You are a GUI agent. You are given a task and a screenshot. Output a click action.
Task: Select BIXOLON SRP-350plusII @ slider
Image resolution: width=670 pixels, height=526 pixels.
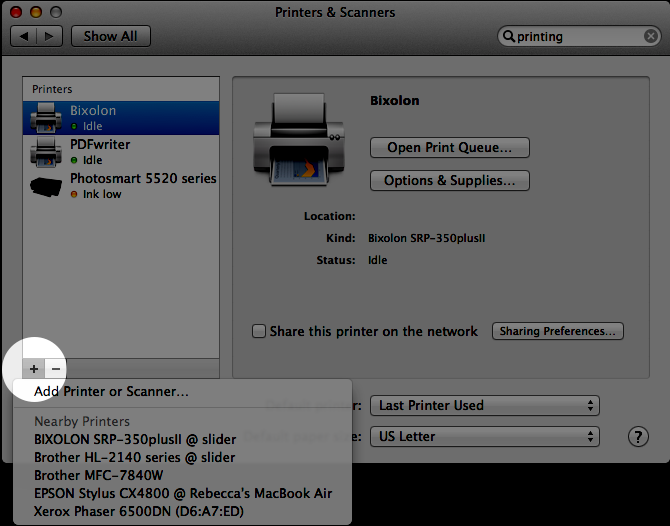pos(183,439)
